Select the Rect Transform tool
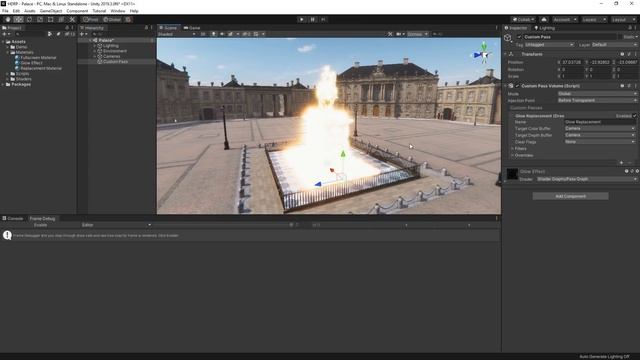 (x=51, y=19)
